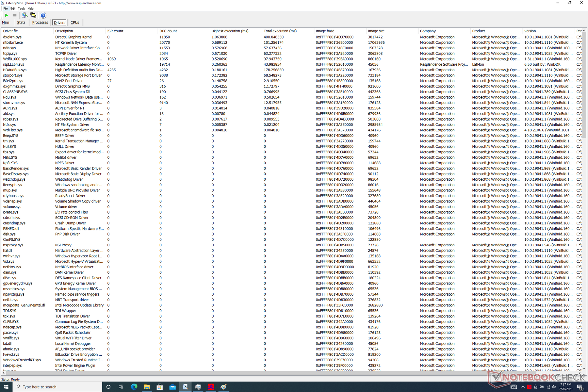Viewport: 588px width, 392px height.
Task: Select the WindowsTrustedRT.sys driver row
Action: click(291, 360)
